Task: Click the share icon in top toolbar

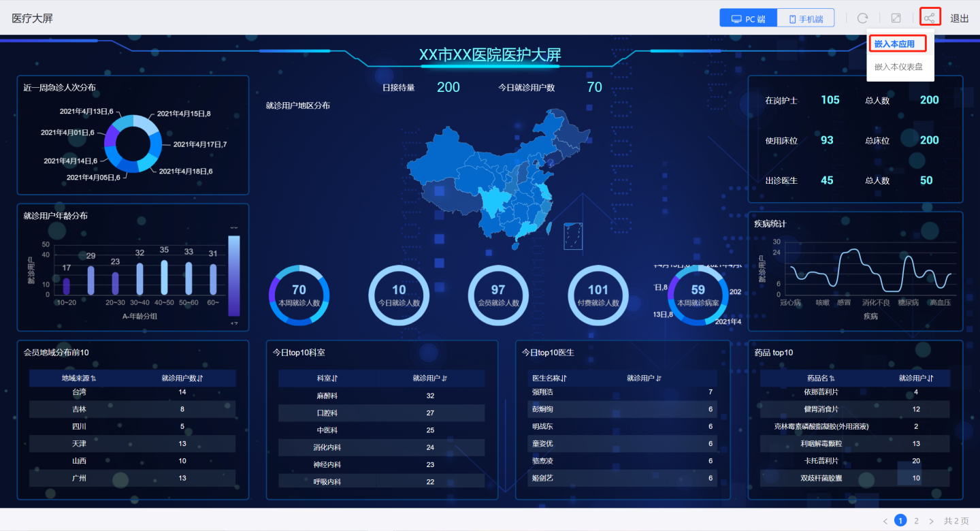Action: click(930, 18)
